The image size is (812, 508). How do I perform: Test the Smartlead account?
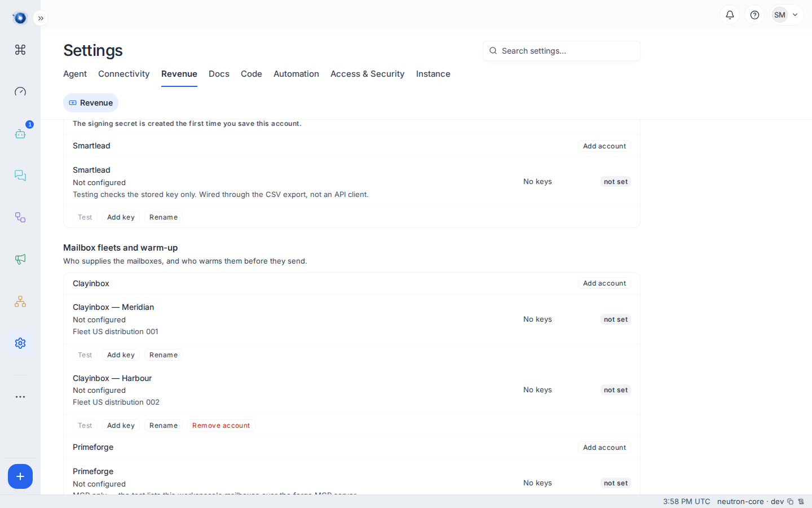pos(85,217)
